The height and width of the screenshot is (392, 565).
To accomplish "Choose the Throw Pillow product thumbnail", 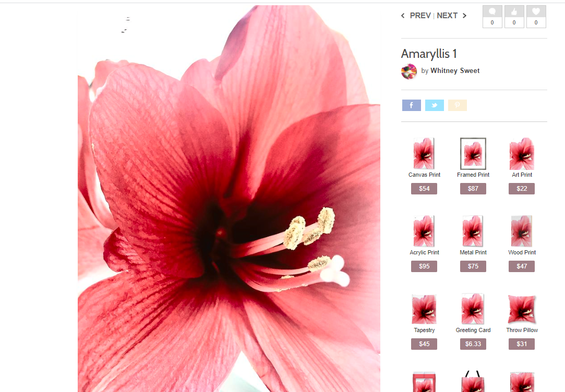I will tap(522, 309).
